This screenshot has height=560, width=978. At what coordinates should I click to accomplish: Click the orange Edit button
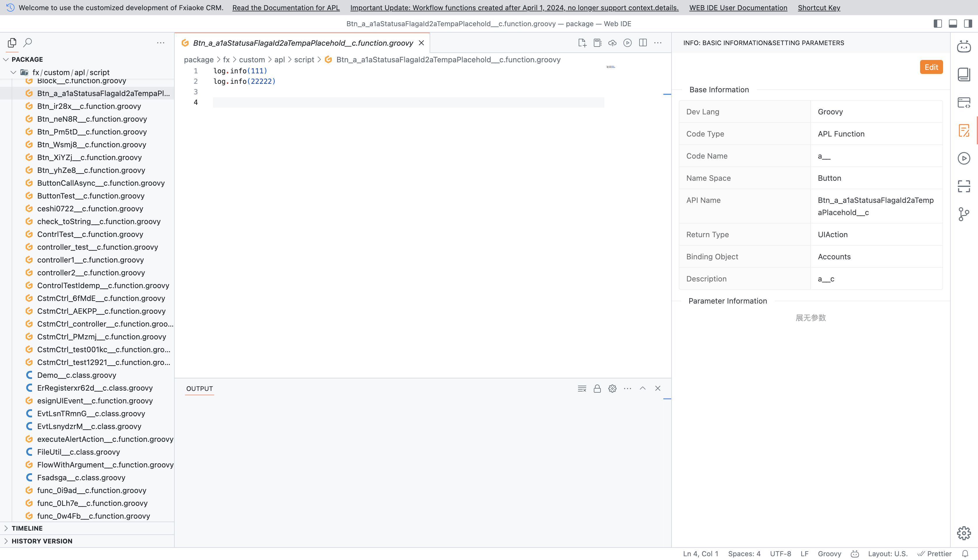931,67
